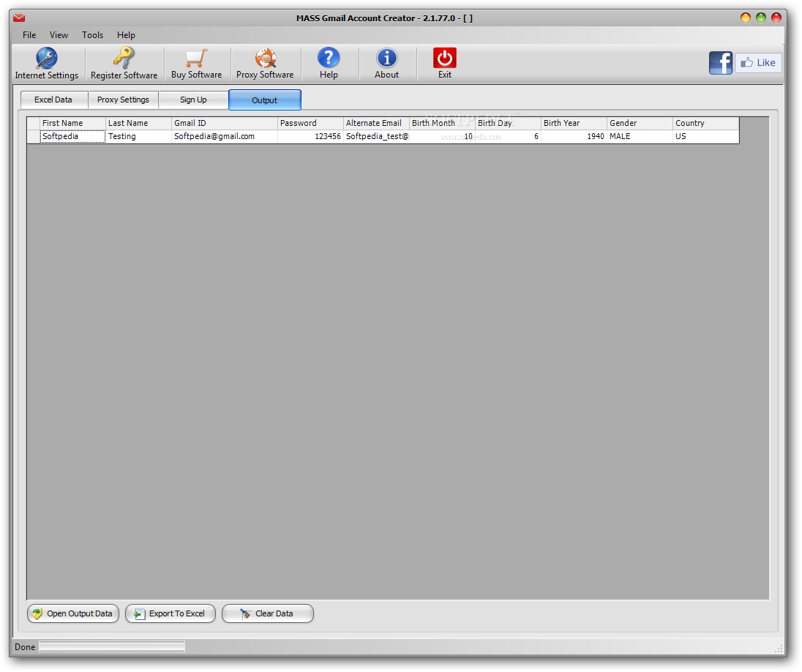This screenshot has width=802, height=672.
Task: Launch Proxy Software from the toolbar
Action: [x=265, y=64]
